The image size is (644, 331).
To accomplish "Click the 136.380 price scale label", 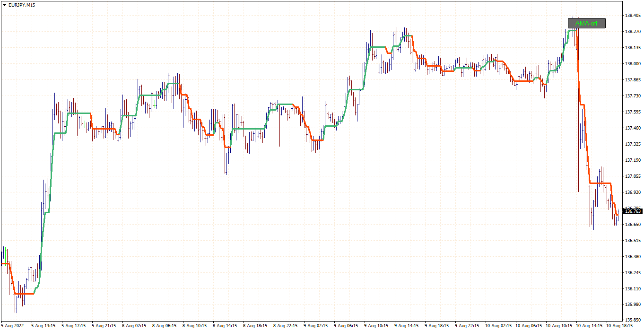I will [x=632, y=257].
